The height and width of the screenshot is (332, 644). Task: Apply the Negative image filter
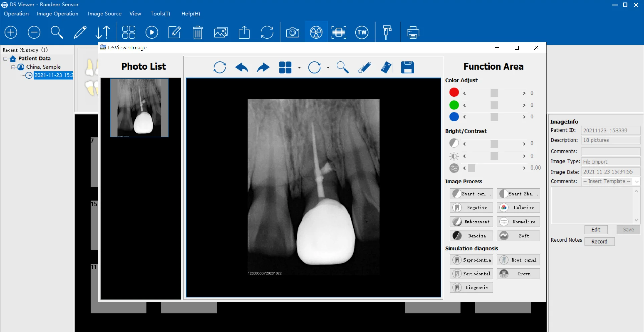[x=472, y=208]
